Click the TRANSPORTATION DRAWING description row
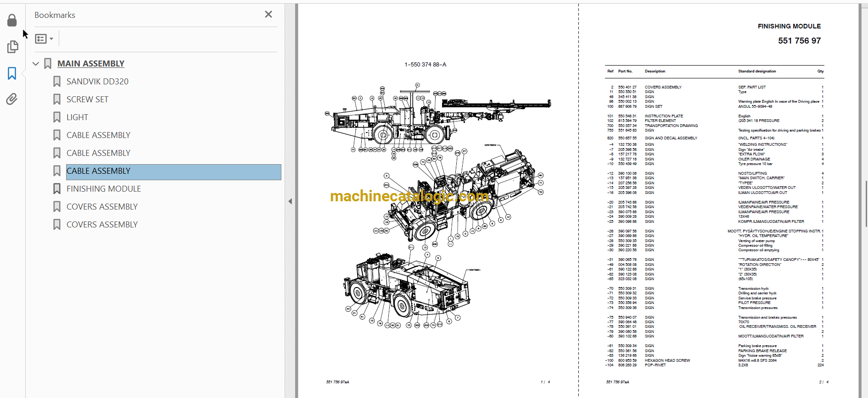The height and width of the screenshot is (398, 868). coord(671,126)
